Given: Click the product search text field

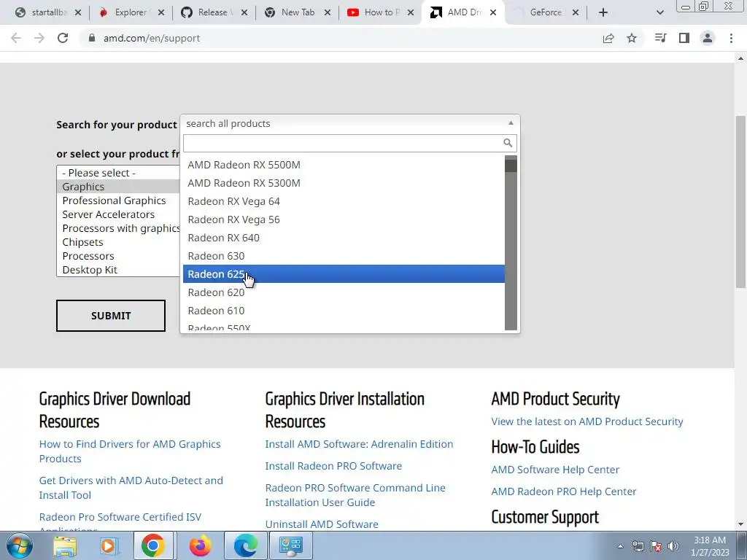Looking at the screenshot, I should pyautogui.click(x=343, y=143).
